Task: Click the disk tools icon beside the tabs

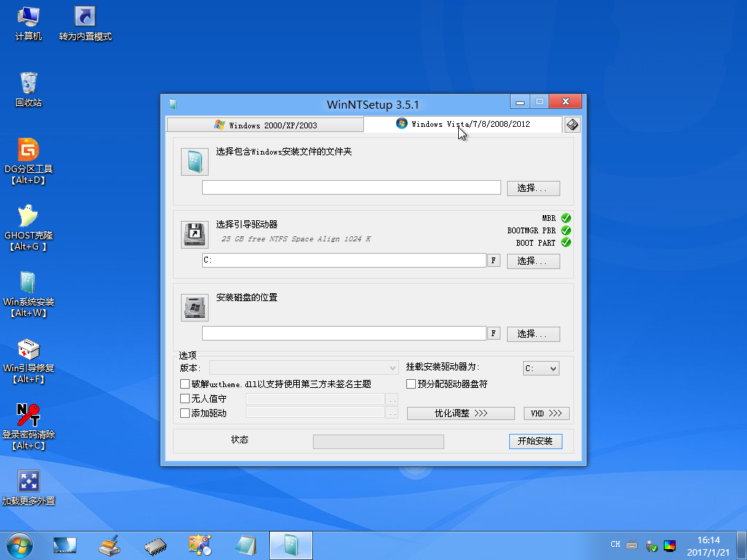Action: [572, 125]
